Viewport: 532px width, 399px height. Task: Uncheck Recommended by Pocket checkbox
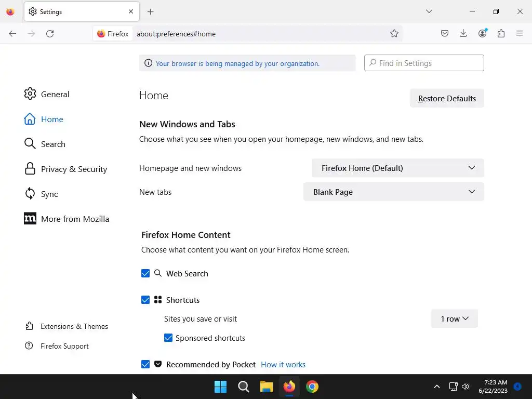pyautogui.click(x=145, y=364)
